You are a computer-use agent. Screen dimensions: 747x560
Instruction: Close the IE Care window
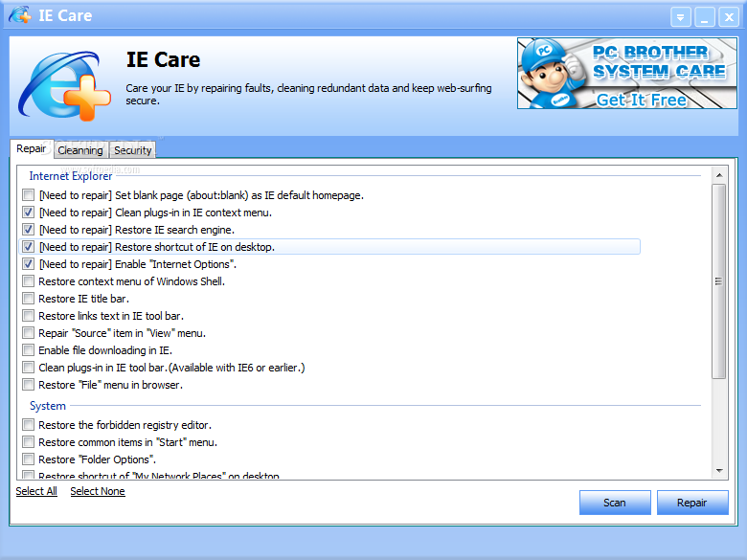[729, 17]
